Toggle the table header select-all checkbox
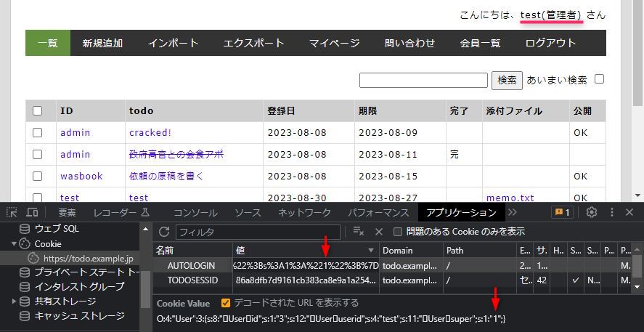The image size is (644, 332). 37,111
